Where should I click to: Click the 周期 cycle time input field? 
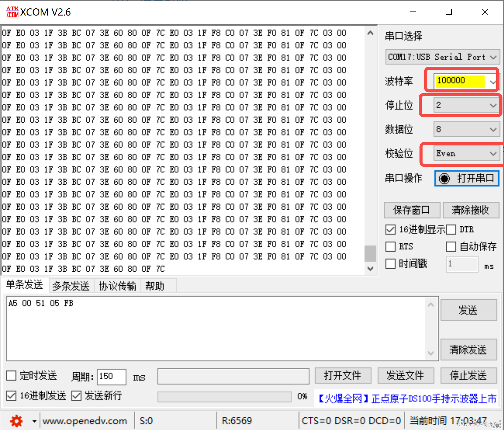coord(111,377)
